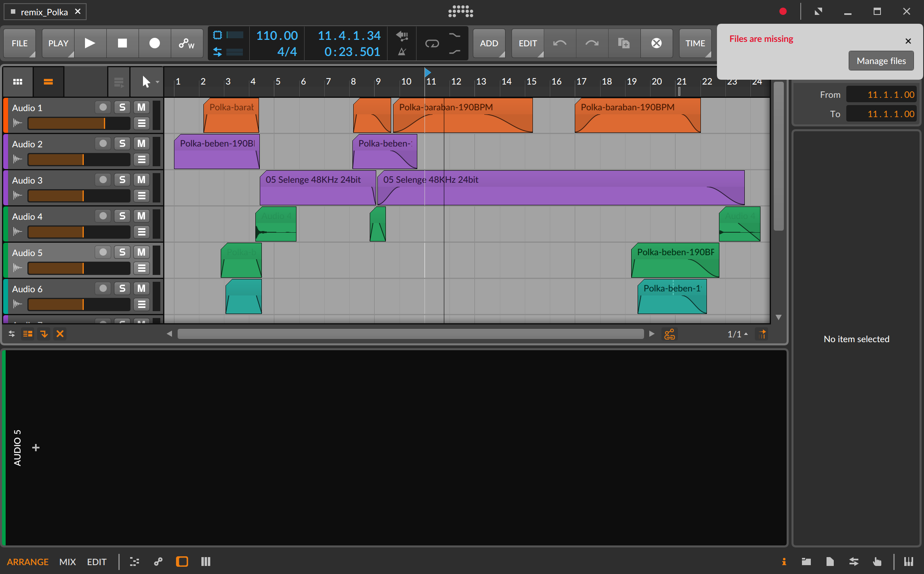The image size is (924, 574).
Task: Toggle the metronome icon
Action: click(402, 52)
